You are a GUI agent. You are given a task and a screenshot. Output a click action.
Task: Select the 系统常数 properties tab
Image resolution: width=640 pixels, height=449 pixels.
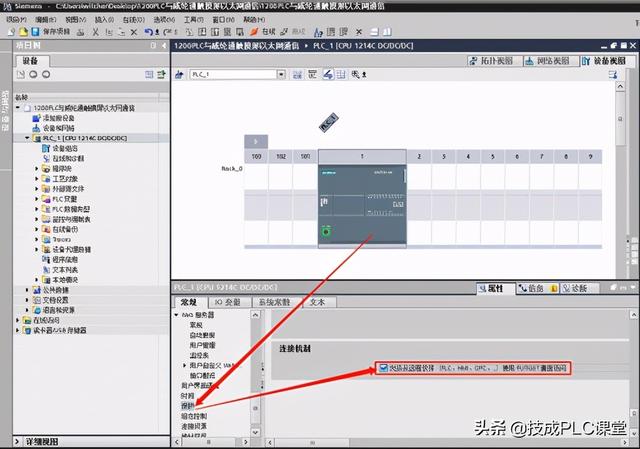(277, 302)
